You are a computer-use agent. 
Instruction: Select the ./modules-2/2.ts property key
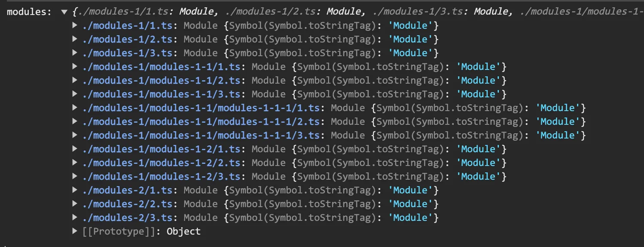127,204
